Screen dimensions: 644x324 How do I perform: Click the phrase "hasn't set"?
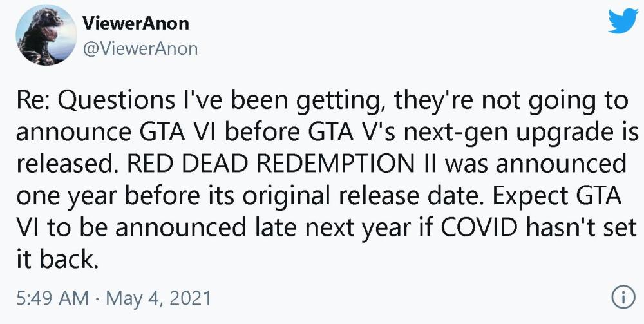tap(578, 228)
